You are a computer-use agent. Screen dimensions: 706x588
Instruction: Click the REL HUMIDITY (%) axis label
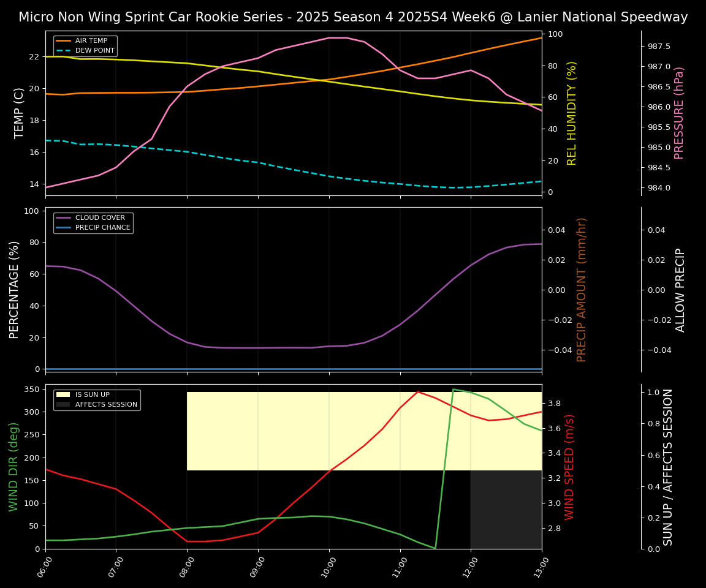(x=572, y=113)
